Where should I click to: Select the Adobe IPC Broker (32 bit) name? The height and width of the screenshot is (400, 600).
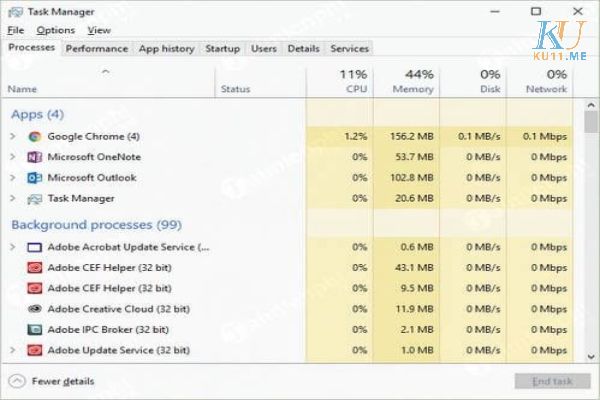tap(108, 330)
